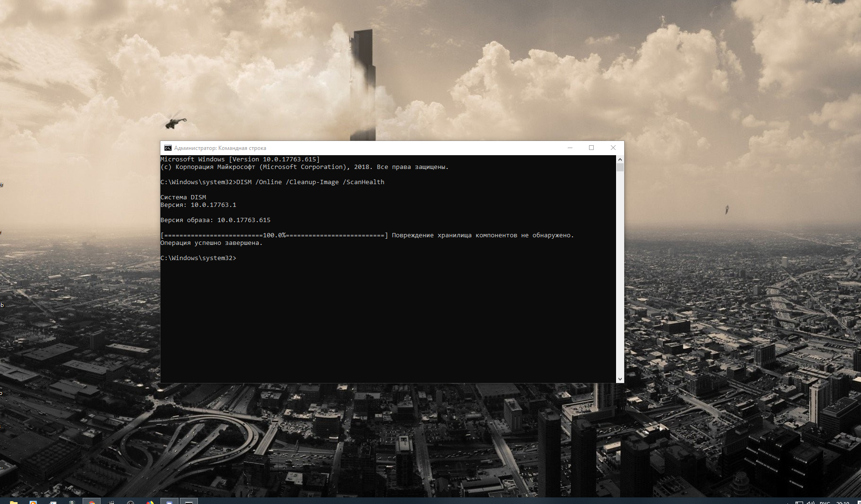861x504 pixels.
Task: Maximize the Command Prompt window
Action: (591, 148)
